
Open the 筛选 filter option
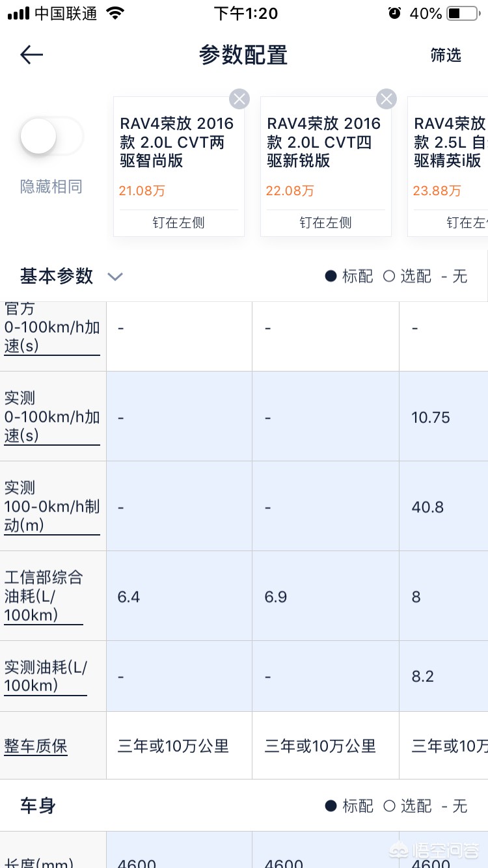click(x=446, y=55)
